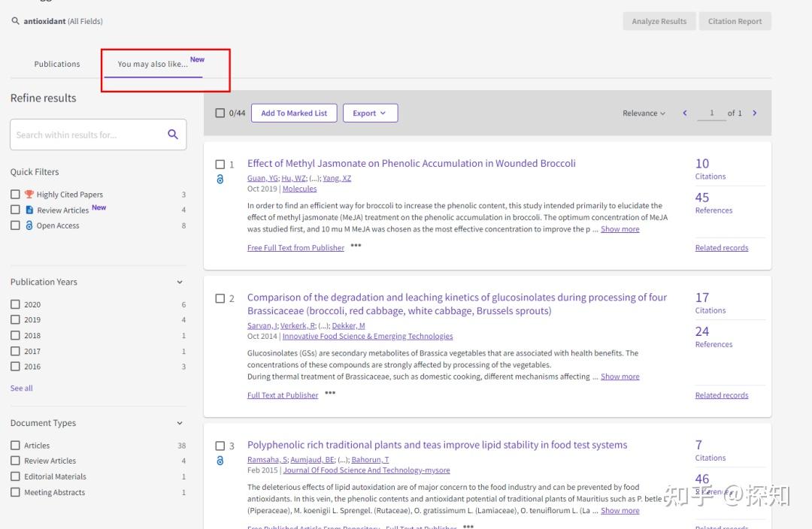The width and height of the screenshot is (812, 529).
Task: Select the checkbox for article 2
Action: 220,298
